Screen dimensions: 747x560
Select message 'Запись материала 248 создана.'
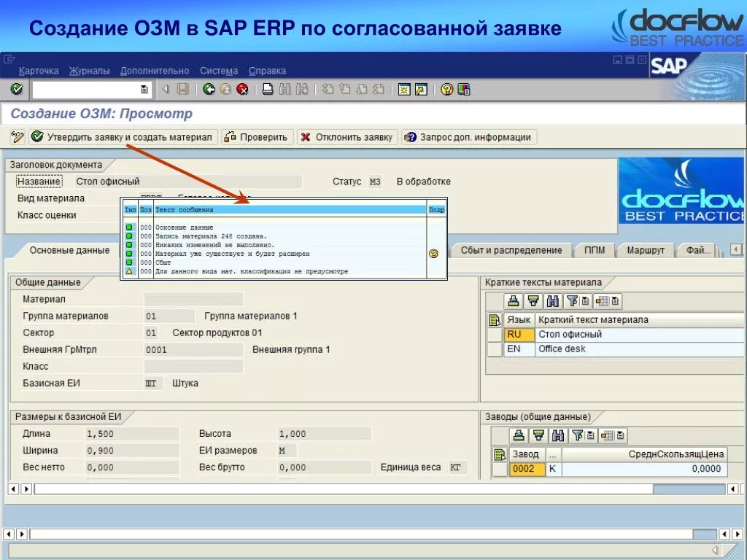(211, 236)
